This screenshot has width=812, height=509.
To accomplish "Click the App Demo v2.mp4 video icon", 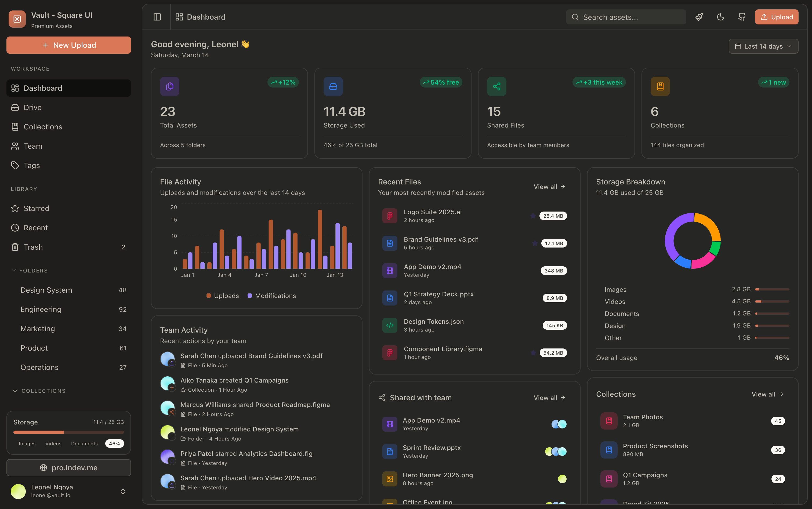I will click(390, 271).
